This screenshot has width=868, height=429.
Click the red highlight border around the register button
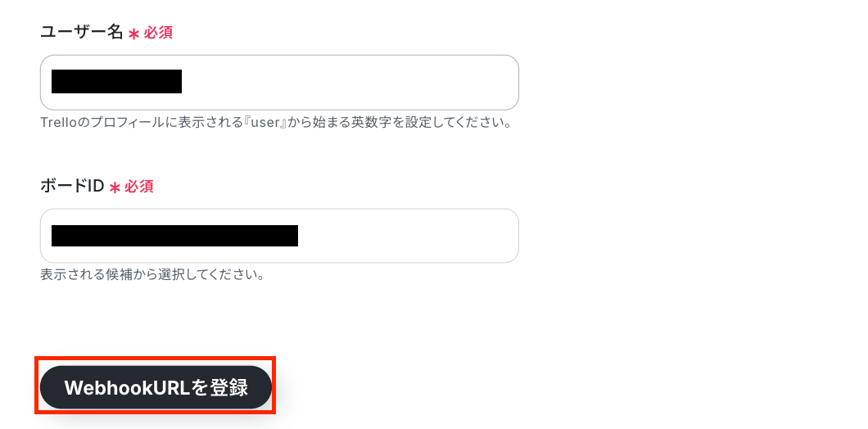tap(156, 359)
